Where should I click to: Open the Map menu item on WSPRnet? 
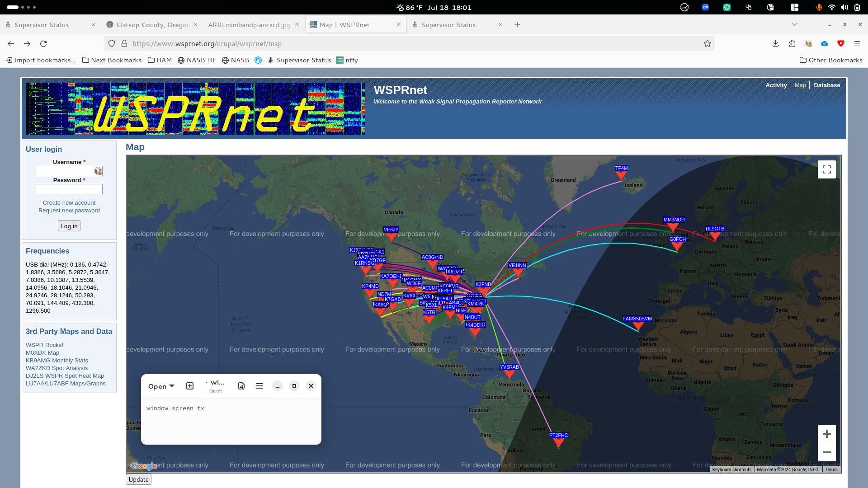click(800, 85)
